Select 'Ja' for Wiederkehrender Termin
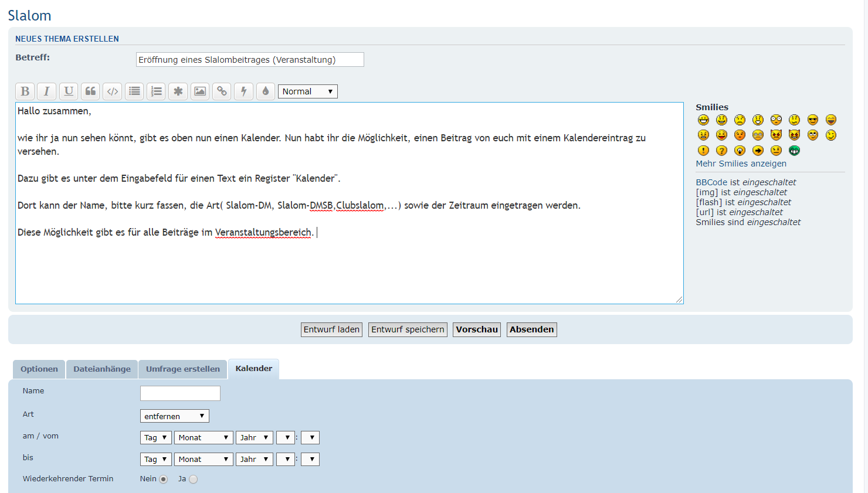This screenshot has height=493, width=868. [194, 480]
